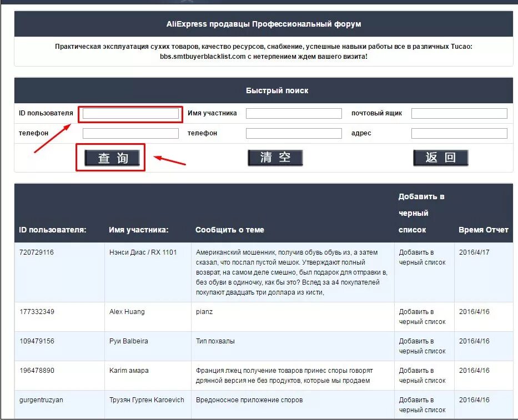
Task: Click the 'ID пользователя:' column header
Action: (53, 230)
